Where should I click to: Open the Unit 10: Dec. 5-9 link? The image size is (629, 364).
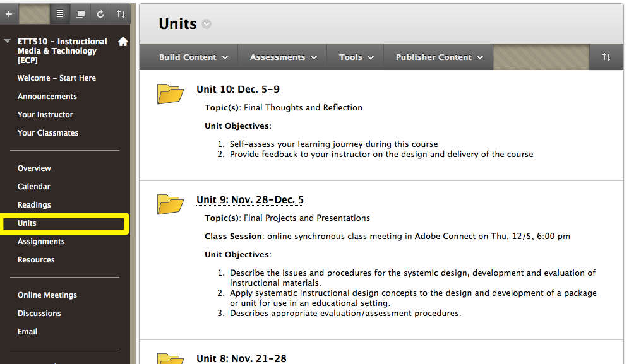(238, 89)
